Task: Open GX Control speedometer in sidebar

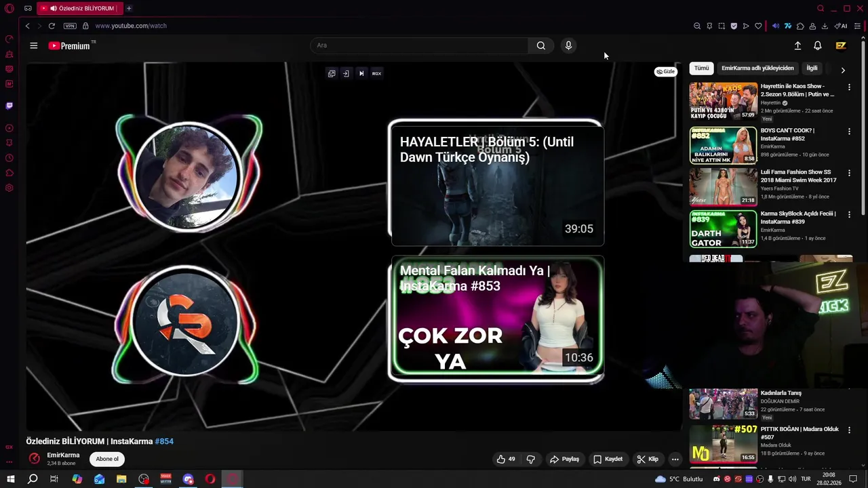Action: pos(9,39)
